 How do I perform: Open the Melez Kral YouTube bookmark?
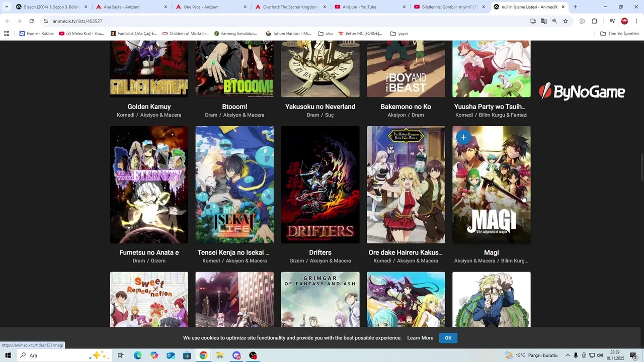(x=82, y=34)
